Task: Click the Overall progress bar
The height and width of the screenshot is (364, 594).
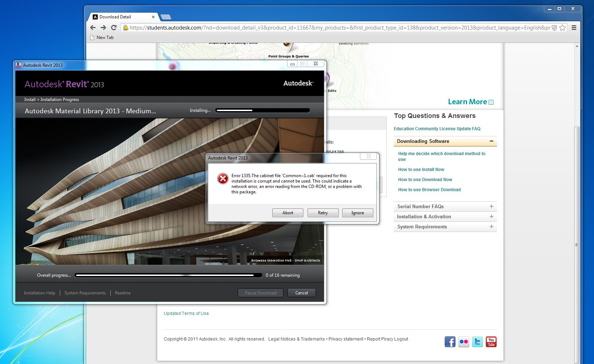Action: click(168, 275)
